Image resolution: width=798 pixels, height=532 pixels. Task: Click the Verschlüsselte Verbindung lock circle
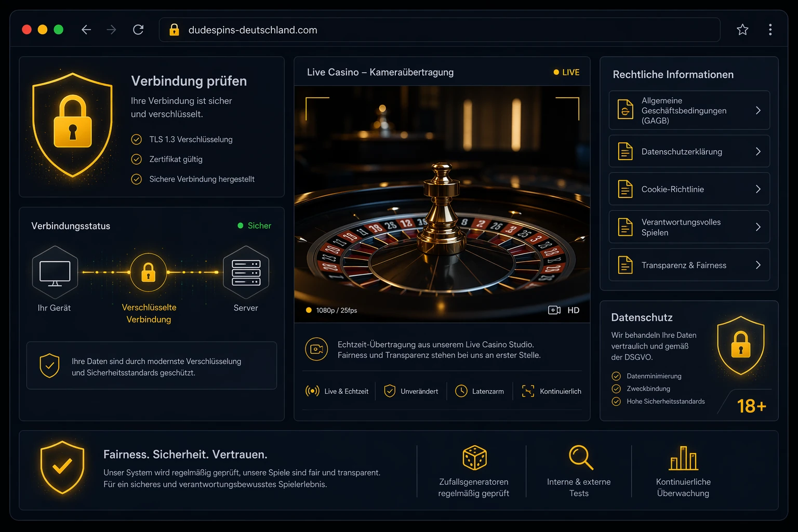click(x=149, y=272)
